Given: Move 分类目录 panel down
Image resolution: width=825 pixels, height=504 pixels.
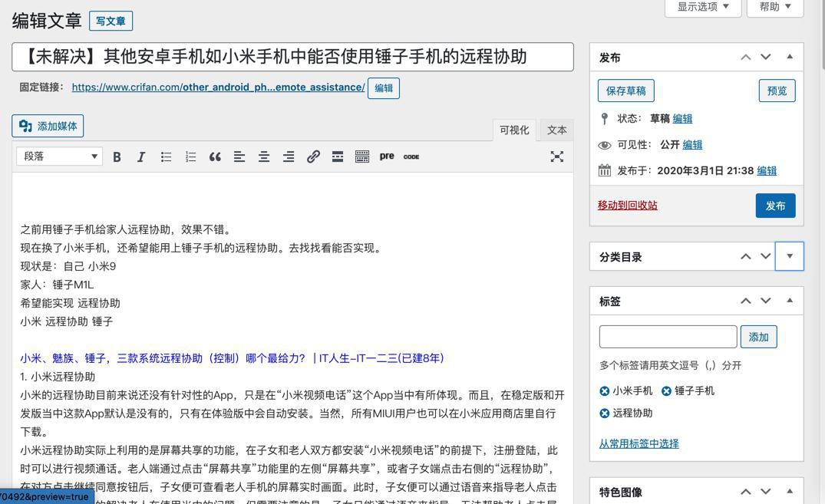Looking at the screenshot, I should click(766, 256).
